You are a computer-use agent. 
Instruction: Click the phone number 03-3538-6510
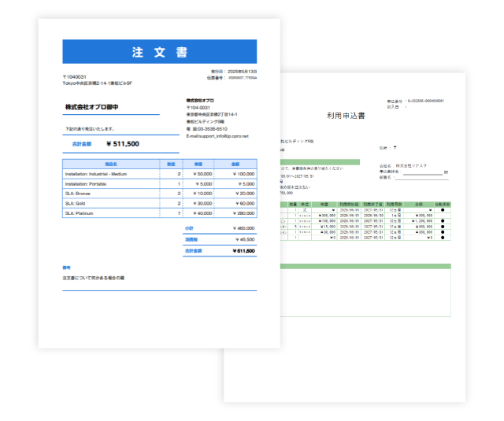[210, 129]
